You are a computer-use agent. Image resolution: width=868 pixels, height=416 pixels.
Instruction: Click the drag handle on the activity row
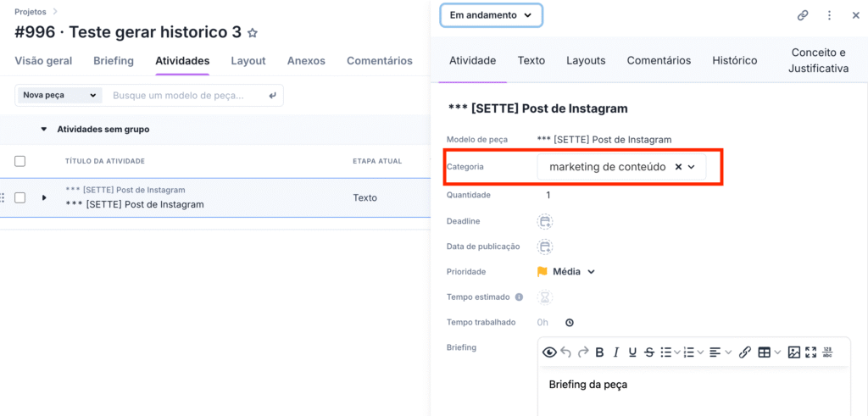tap(3, 197)
